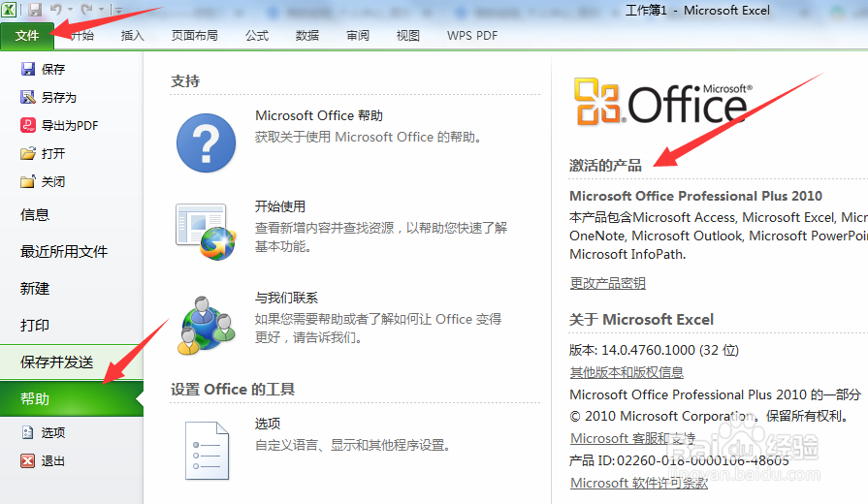
Task: Click the 开始使用 globe and page icon
Action: pos(206,232)
